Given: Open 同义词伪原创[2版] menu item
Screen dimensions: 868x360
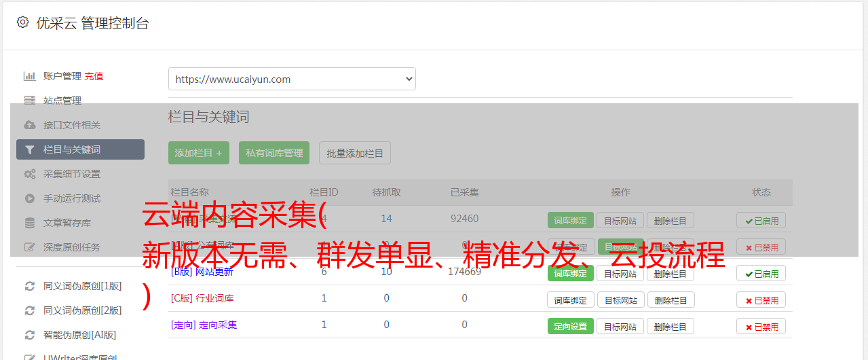Looking at the screenshot, I should (x=83, y=310).
